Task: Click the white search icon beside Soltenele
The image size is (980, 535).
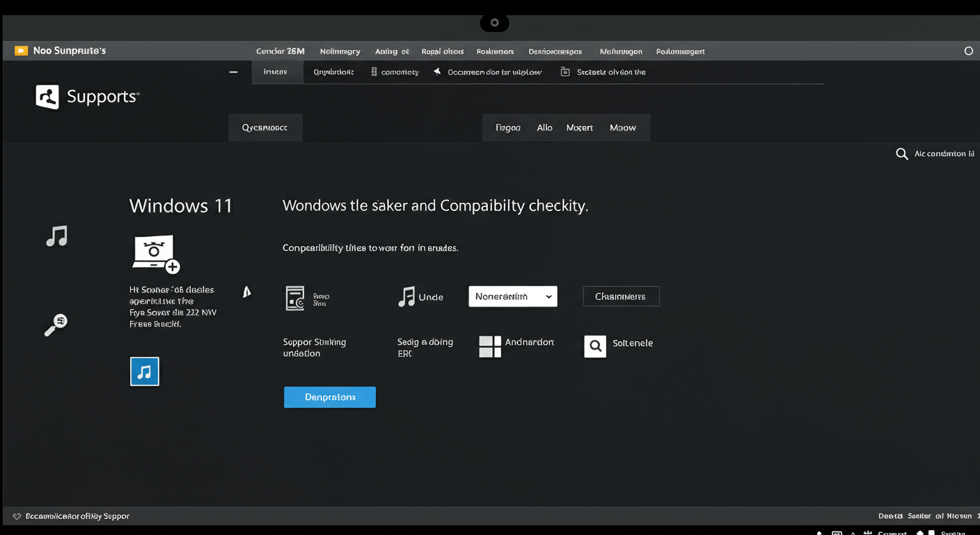Action: pyautogui.click(x=595, y=346)
